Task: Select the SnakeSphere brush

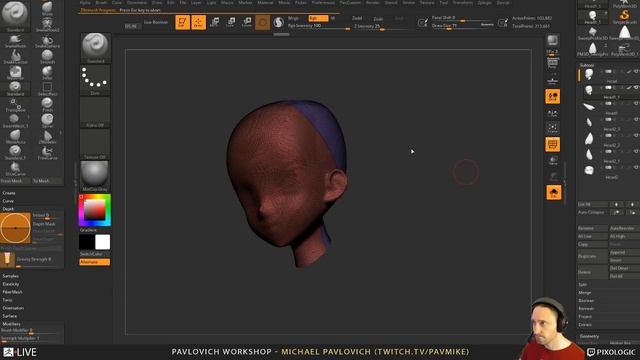Action: click(x=47, y=41)
